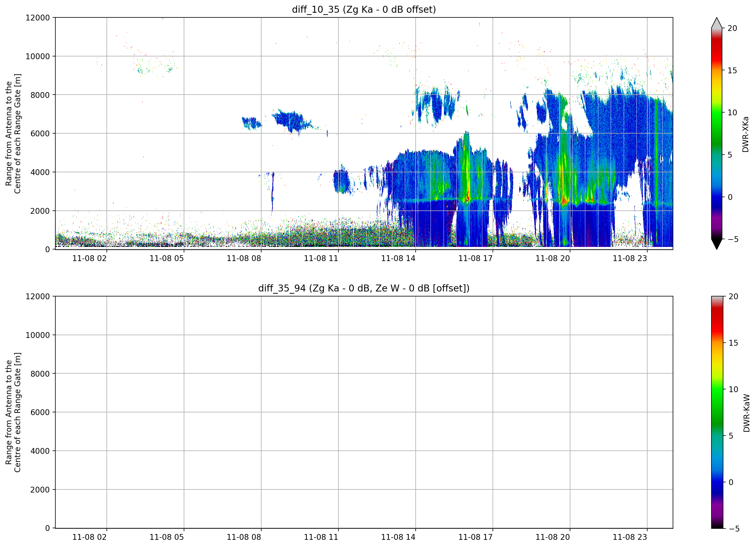
Task: Click the '11-08 05' tick label of top plot
Action: tap(167, 259)
